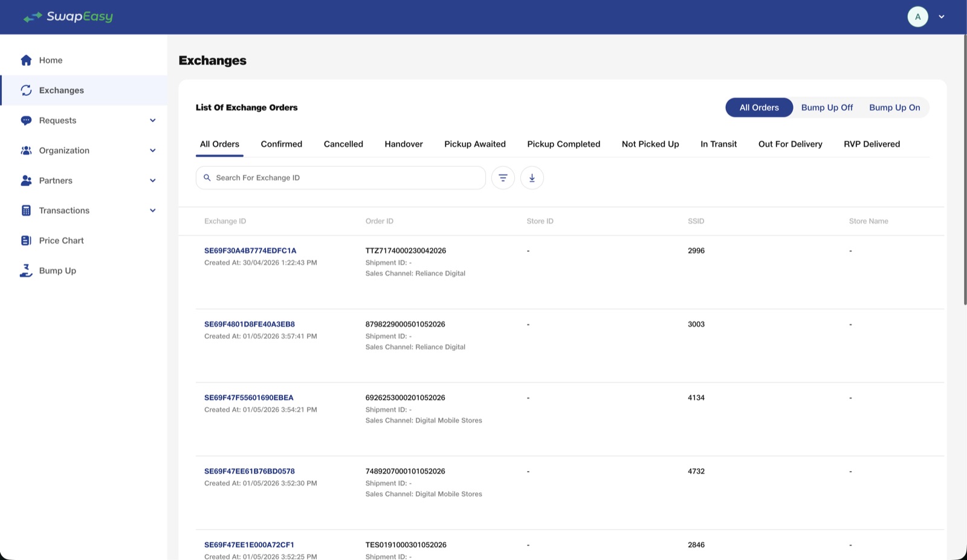
Task: Click the Bump Up hand icon
Action: (26, 271)
